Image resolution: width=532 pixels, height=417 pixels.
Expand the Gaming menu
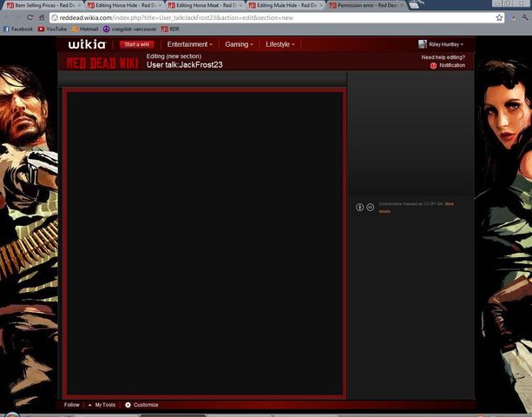(x=239, y=44)
